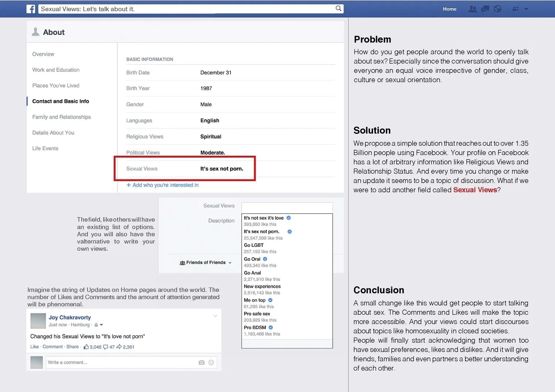Click the Comment link on the post
Screen dimensions: 555x392
click(x=53, y=347)
